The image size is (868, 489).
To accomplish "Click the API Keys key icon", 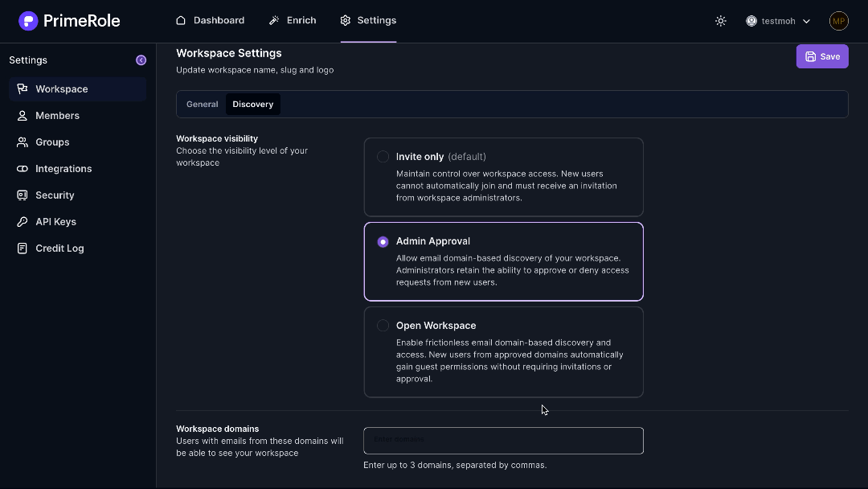I will (23, 222).
